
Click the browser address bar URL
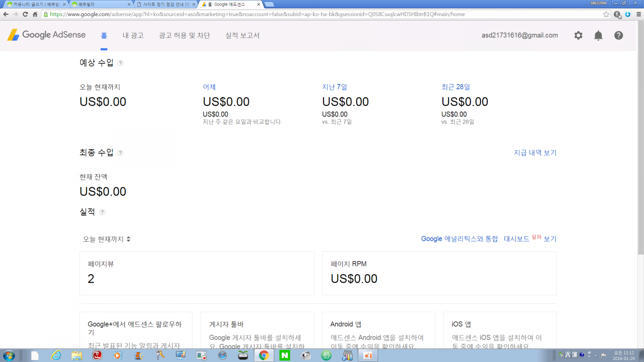click(x=258, y=14)
